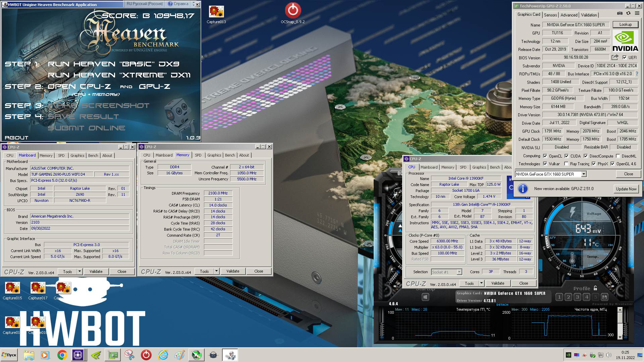Click Afterburner graph scrollbar down arrow
644x362 pixels.
[620, 337]
